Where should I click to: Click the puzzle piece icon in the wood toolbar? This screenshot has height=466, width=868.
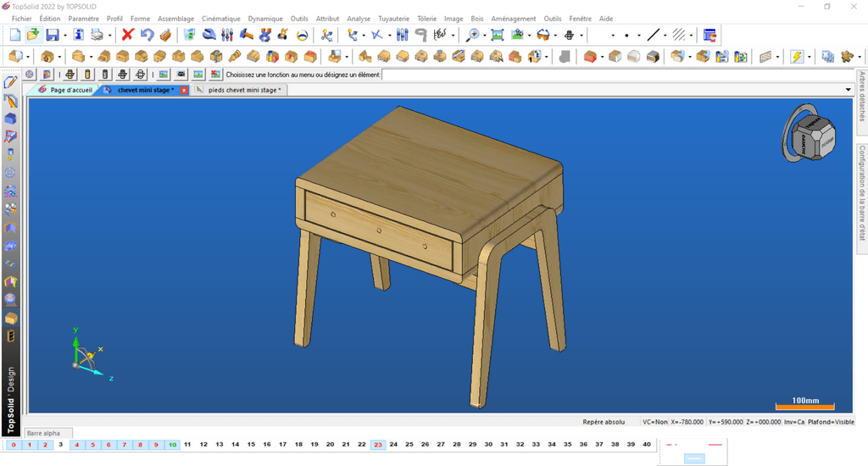(x=847, y=57)
